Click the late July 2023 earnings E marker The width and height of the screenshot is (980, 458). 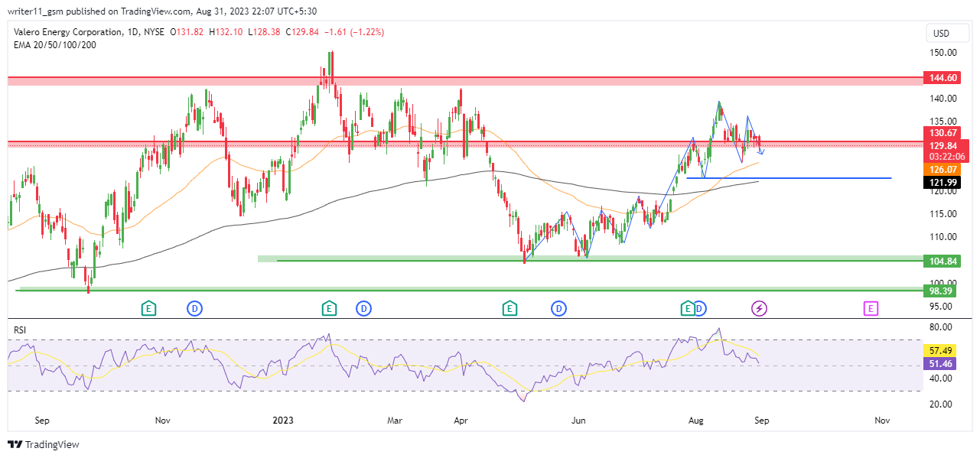click(x=688, y=309)
